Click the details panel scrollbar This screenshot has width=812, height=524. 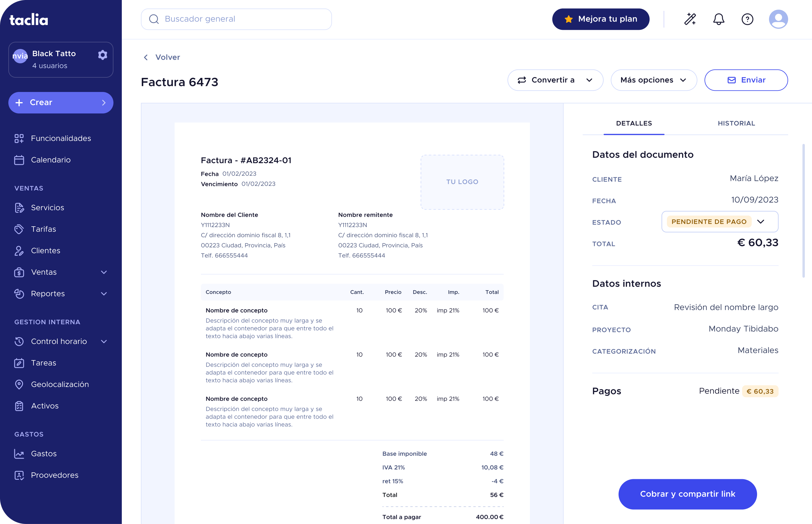(804, 211)
